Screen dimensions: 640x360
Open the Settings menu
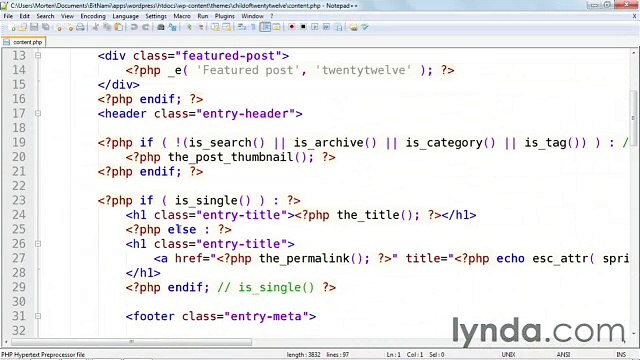point(156,16)
